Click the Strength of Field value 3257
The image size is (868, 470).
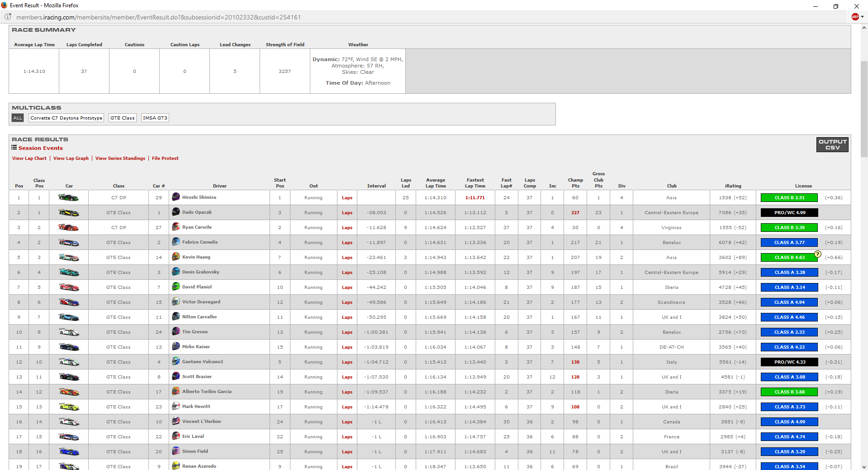point(285,72)
